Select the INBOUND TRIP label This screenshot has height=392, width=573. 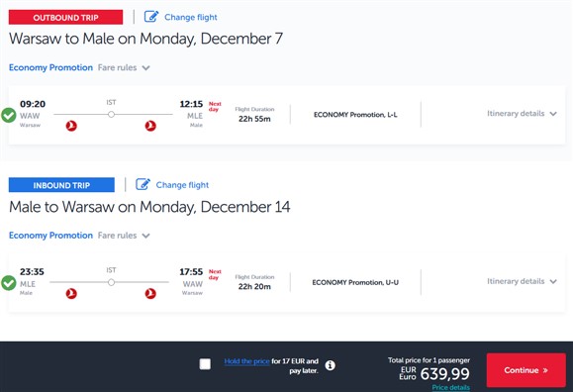tap(61, 185)
